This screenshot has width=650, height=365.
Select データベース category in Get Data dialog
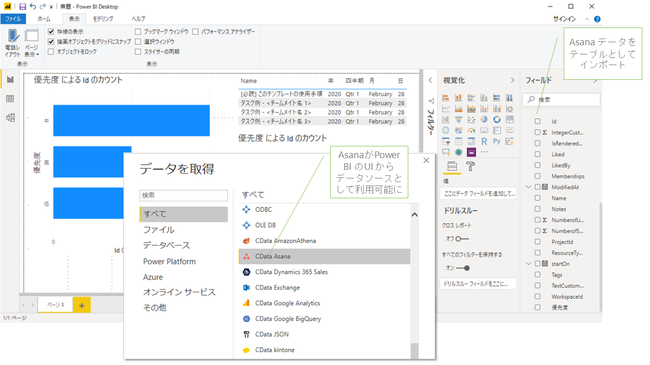(x=167, y=246)
